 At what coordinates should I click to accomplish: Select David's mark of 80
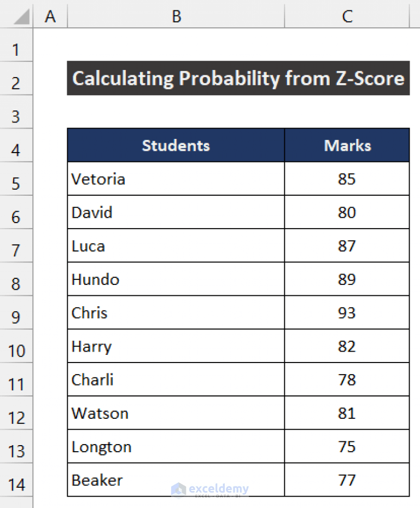(347, 212)
